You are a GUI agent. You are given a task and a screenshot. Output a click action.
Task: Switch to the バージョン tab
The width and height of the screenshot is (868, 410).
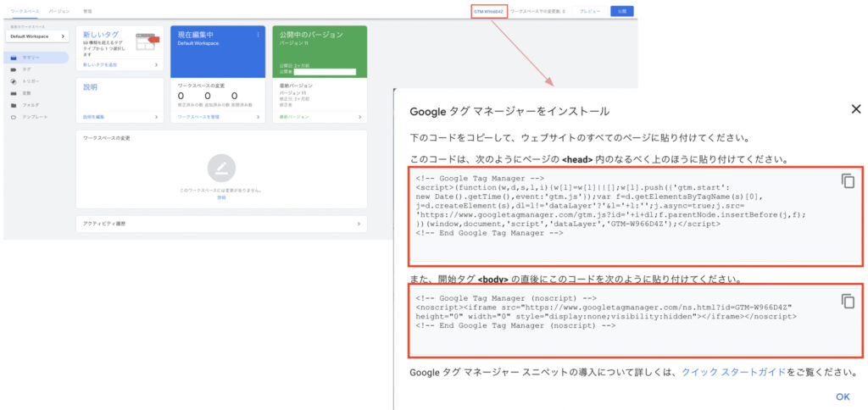click(58, 11)
